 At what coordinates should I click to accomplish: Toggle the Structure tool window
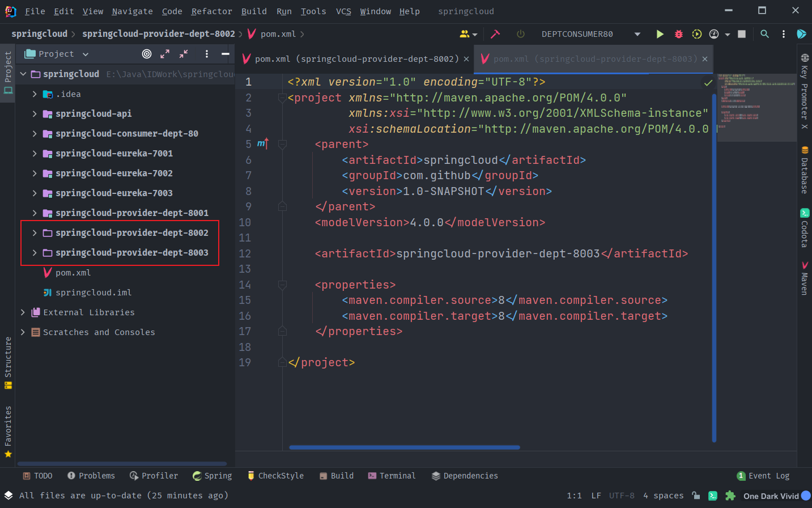(x=8, y=363)
